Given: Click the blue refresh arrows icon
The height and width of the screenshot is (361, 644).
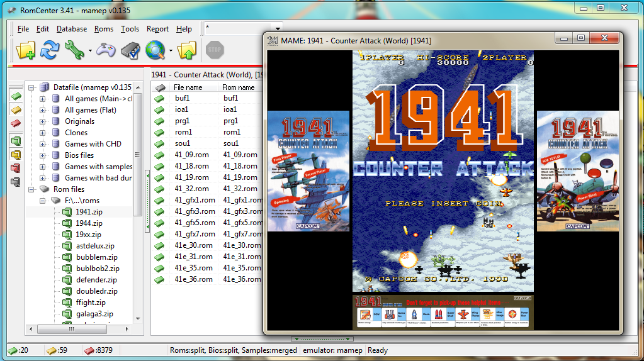Looking at the screenshot, I should pos(50,50).
